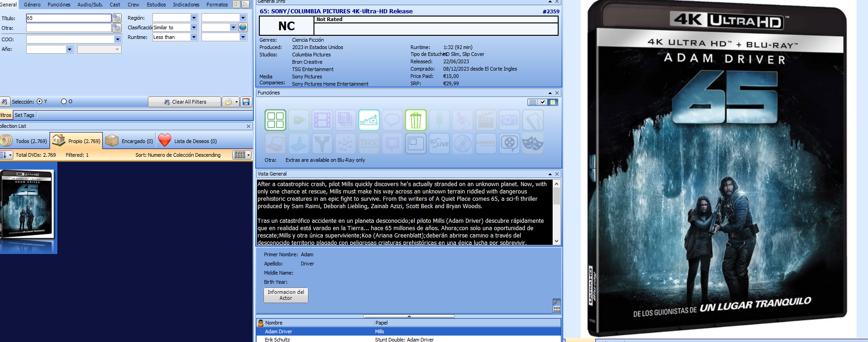
Task: Show the Lista de Deseos collection tab
Action: pos(188,141)
